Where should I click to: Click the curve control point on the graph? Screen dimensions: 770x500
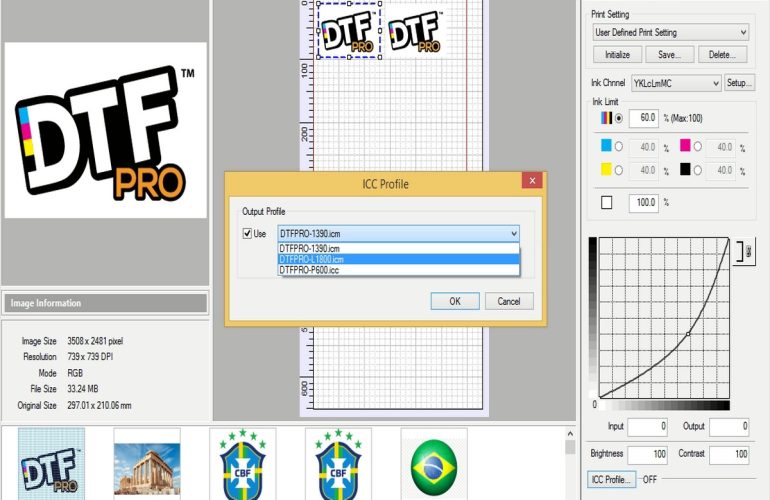click(688, 334)
